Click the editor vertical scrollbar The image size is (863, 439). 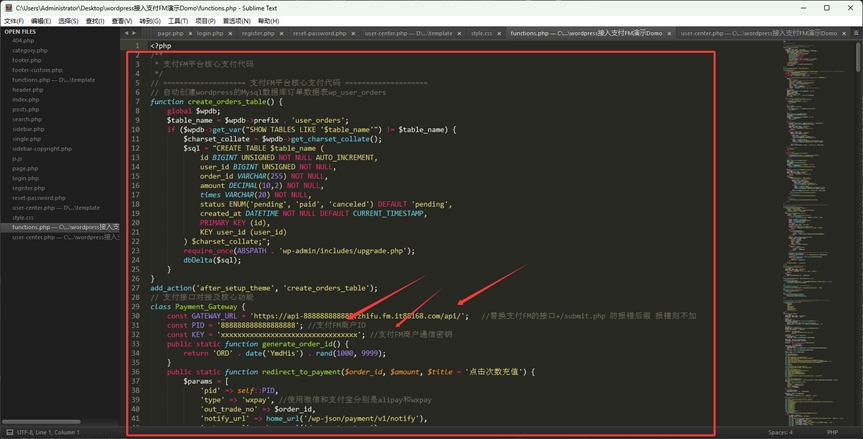pyautogui.click(x=859, y=57)
